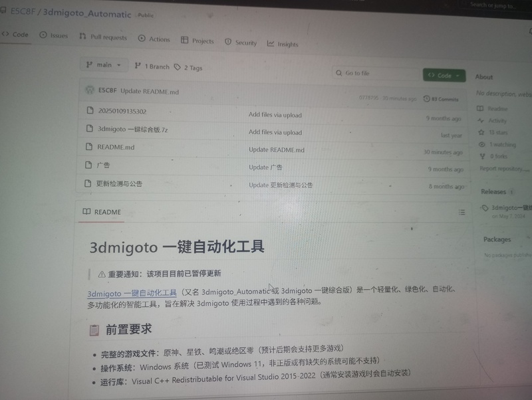Expand the main branch dropdown
This screenshot has height=400, width=532.
click(104, 65)
